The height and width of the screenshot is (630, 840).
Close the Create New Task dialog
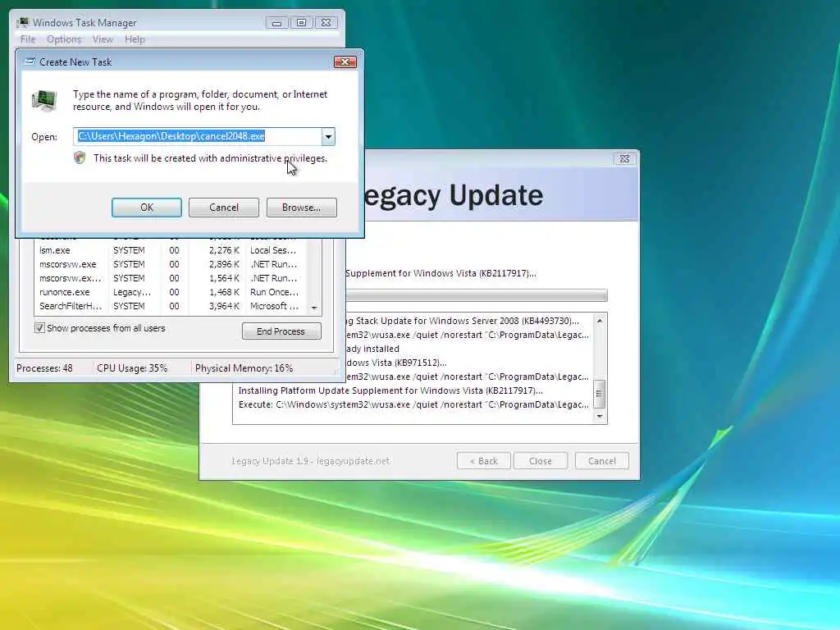point(345,62)
